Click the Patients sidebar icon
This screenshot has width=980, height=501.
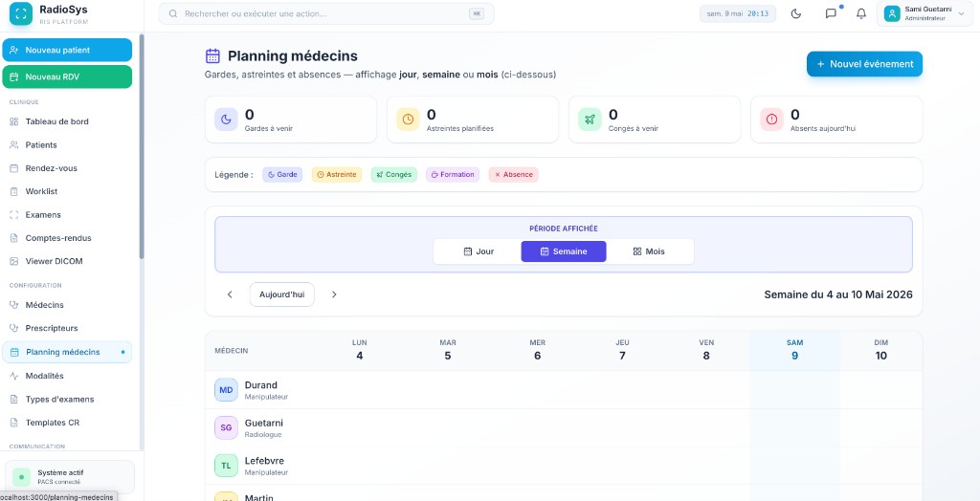pos(13,145)
